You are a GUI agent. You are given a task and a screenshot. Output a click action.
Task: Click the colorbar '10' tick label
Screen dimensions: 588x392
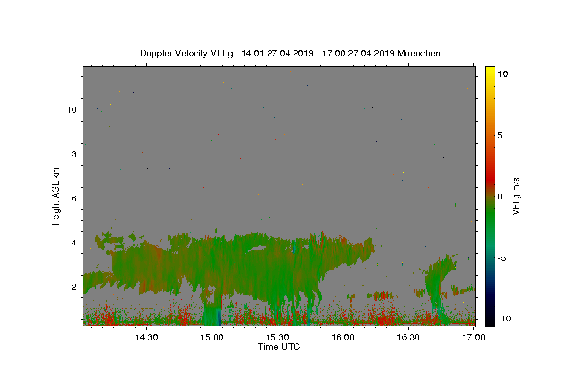(502, 74)
